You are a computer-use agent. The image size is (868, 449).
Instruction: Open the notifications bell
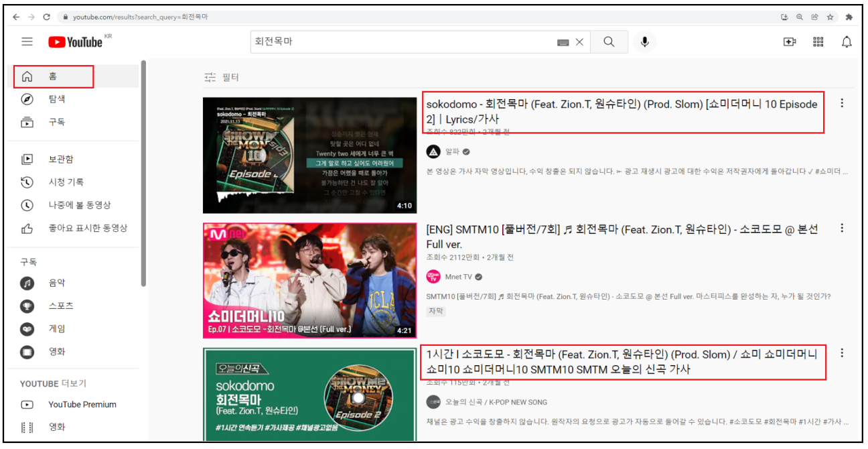(x=847, y=42)
